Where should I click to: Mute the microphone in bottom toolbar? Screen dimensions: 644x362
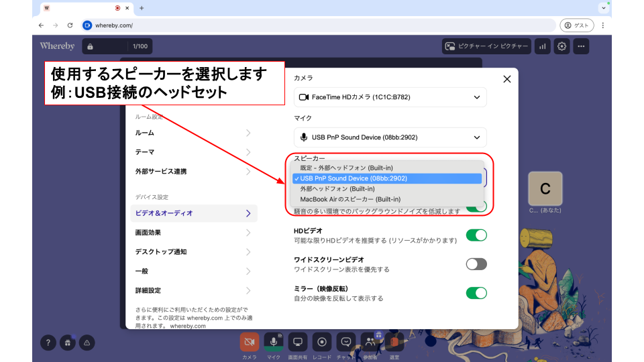(x=273, y=342)
